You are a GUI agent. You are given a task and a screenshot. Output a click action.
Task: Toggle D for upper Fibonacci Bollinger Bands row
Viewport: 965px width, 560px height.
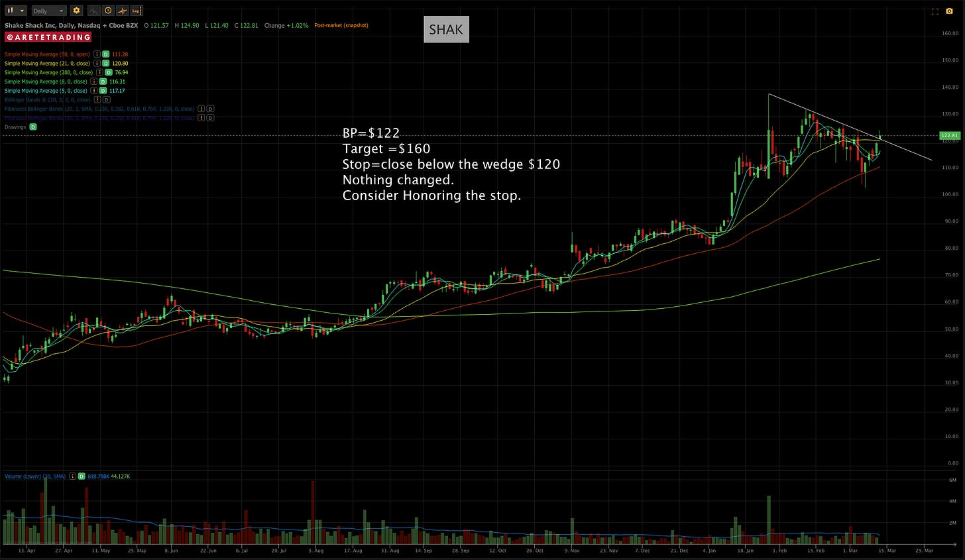click(210, 109)
